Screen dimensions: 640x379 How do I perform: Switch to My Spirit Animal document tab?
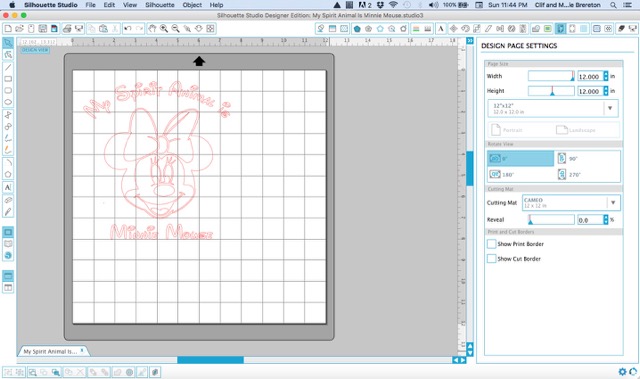[x=53, y=351]
